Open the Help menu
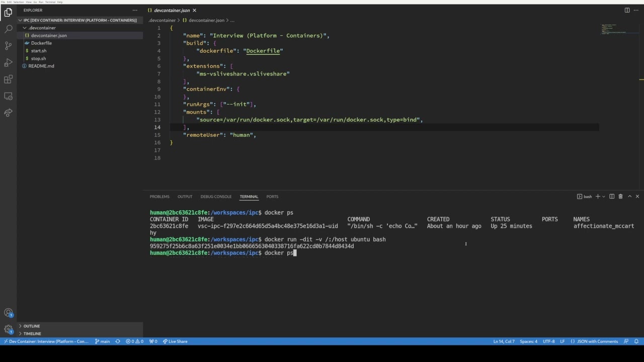The height and width of the screenshot is (362, 644). pyautogui.click(x=60, y=2)
